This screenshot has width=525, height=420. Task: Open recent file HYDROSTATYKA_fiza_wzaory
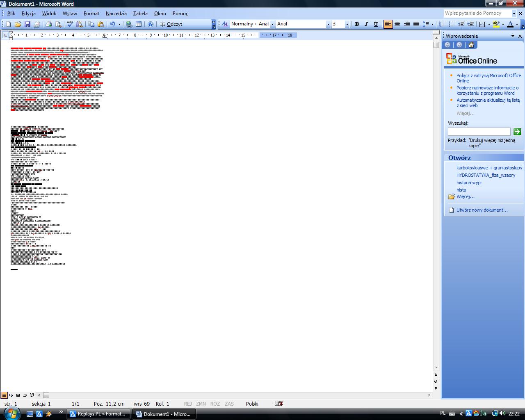point(486,175)
